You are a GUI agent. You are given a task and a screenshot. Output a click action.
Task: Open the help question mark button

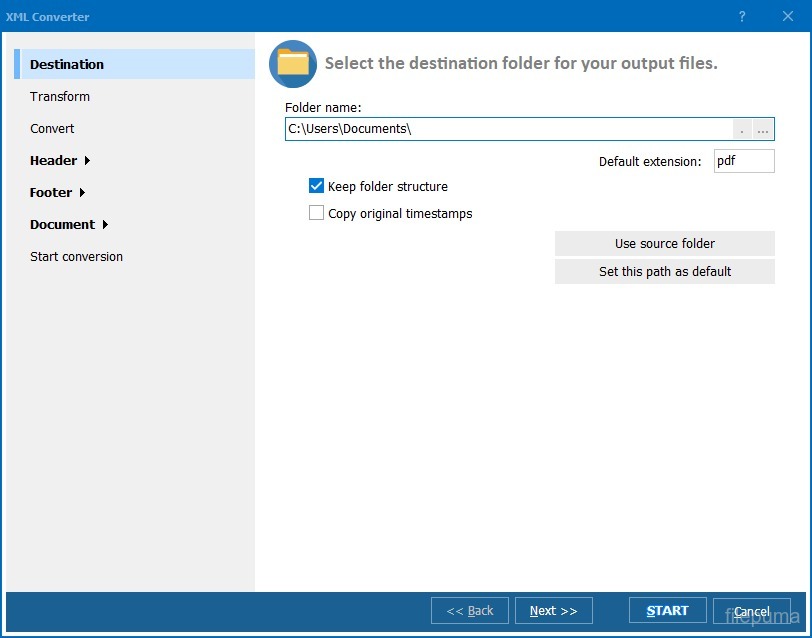pyautogui.click(x=742, y=17)
